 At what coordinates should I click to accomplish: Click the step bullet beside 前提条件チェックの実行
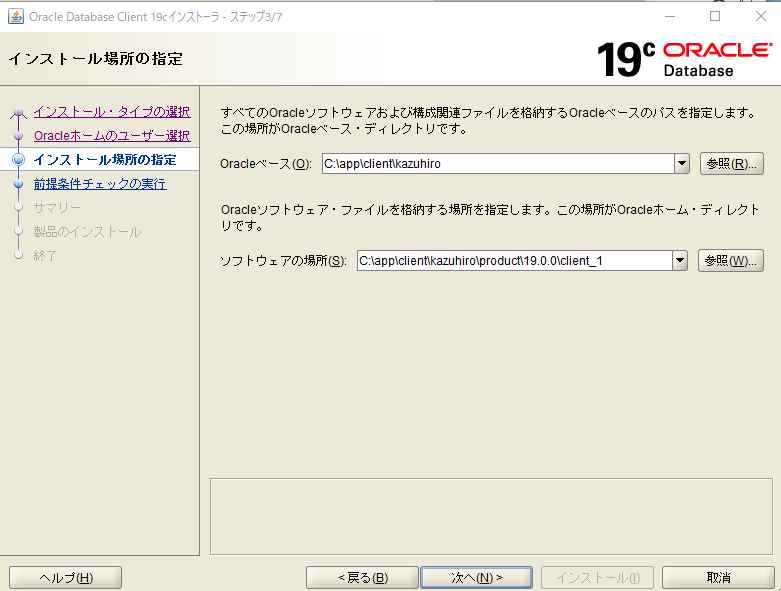click(17, 184)
